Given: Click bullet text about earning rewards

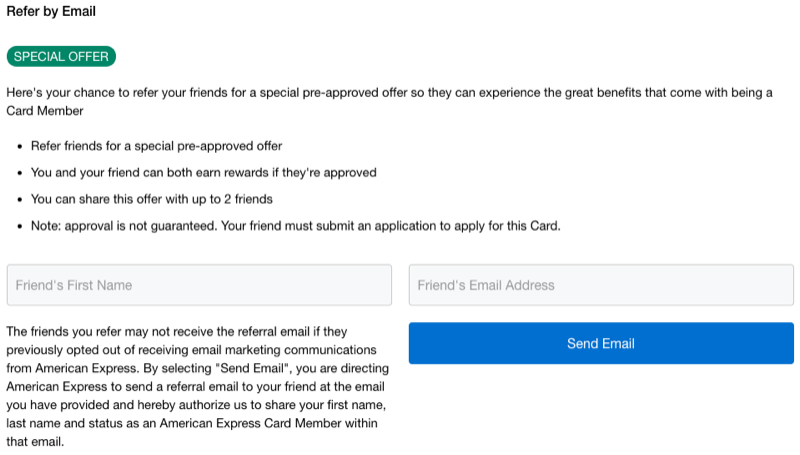Looking at the screenshot, I should click(x=204, y=172).
